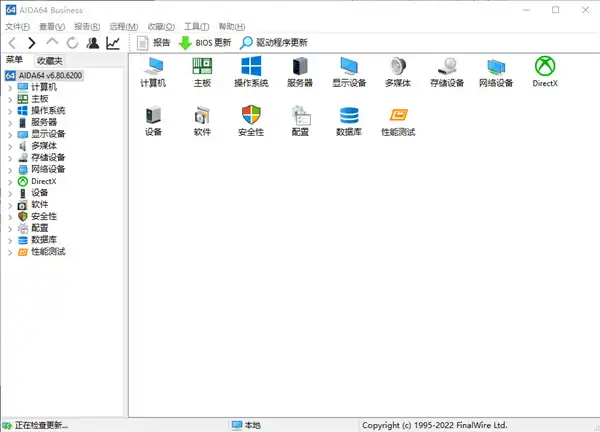Switch to the 收藏夹 tab
600x432 pixels.
click(x=49, y=61)
